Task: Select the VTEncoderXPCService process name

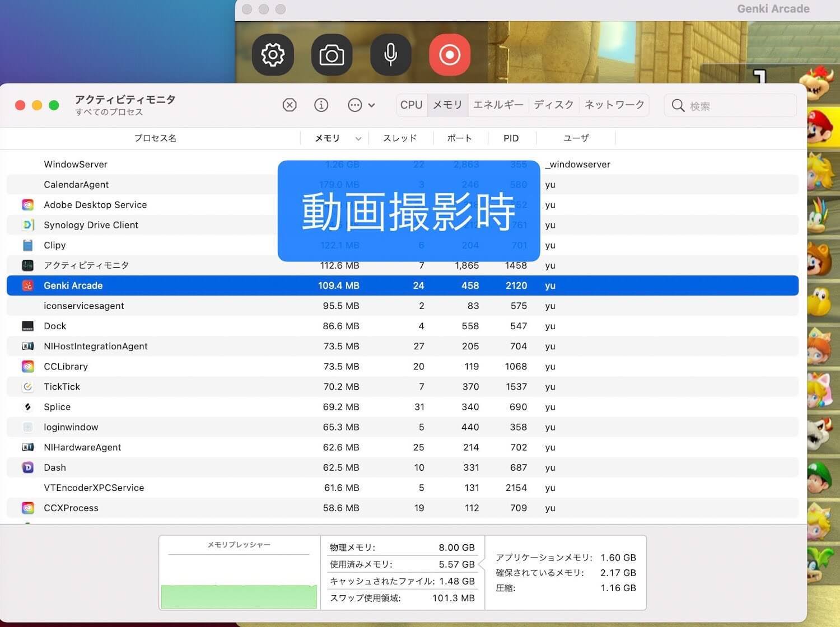Action: pyautogui.click(x=94, y=488)
